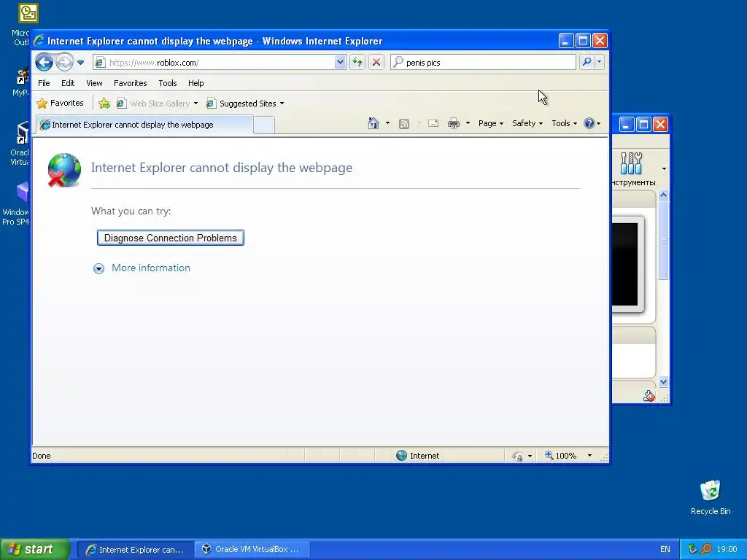Click the black preview thumbnail in background window
The width and height of the screenshot is (747, 560).
tap(624, 264)
